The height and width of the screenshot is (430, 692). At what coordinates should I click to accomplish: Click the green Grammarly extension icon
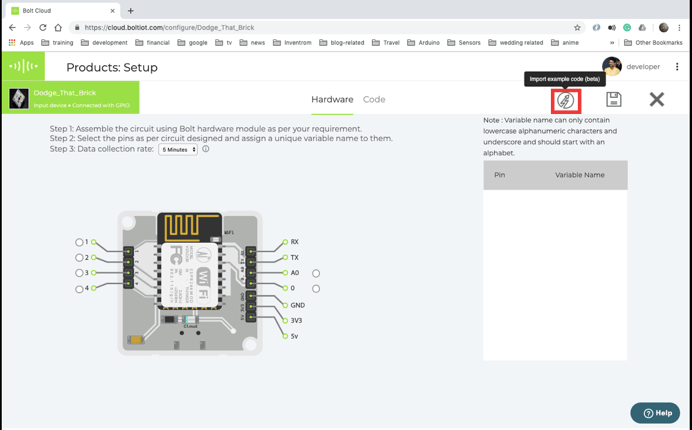coord(627,27)
